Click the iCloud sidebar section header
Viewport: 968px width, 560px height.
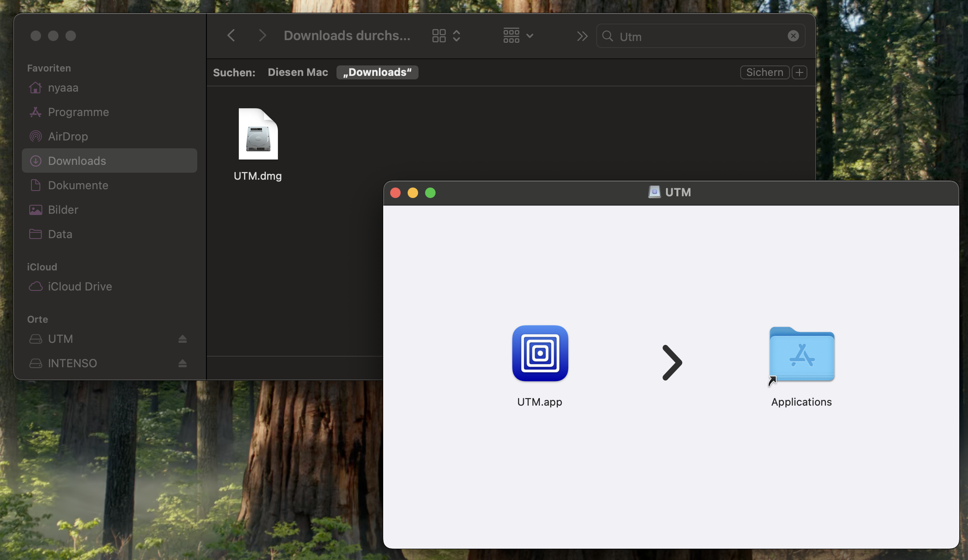click(42, 267)
